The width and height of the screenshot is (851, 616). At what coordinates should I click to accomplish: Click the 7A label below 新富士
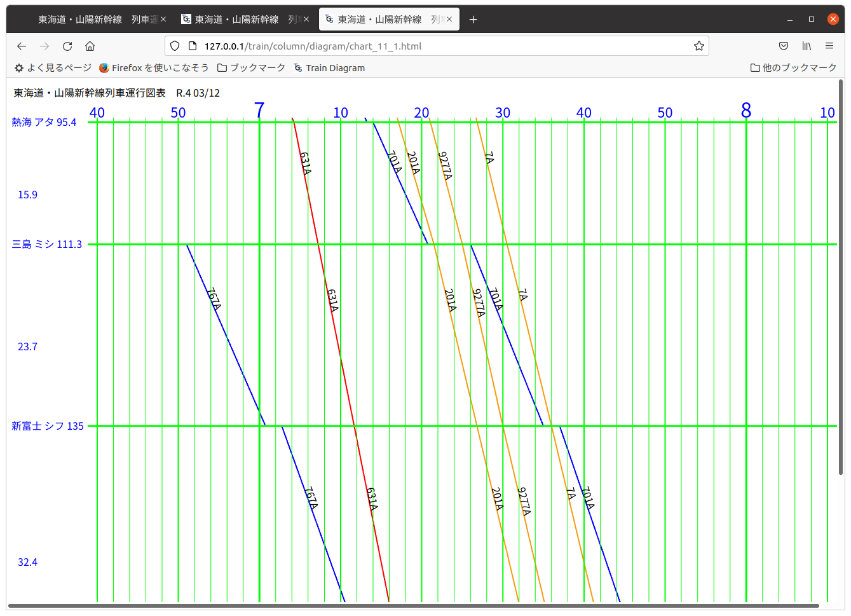(x=571, y=493)
